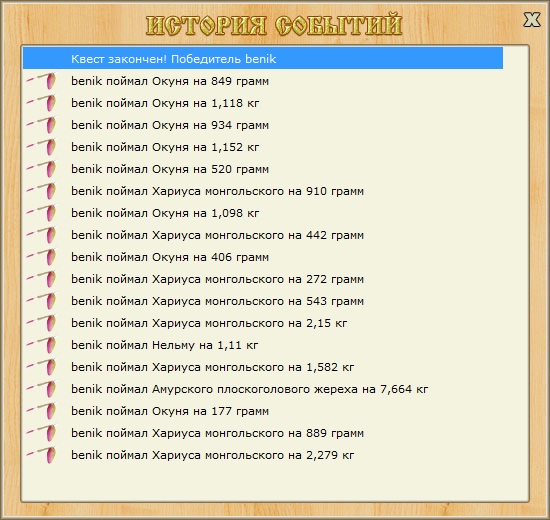Select text 'Хариуса монгольского на 889 грамм'
The width and height of the screenshot is (550, 520).
pos(258,433)
